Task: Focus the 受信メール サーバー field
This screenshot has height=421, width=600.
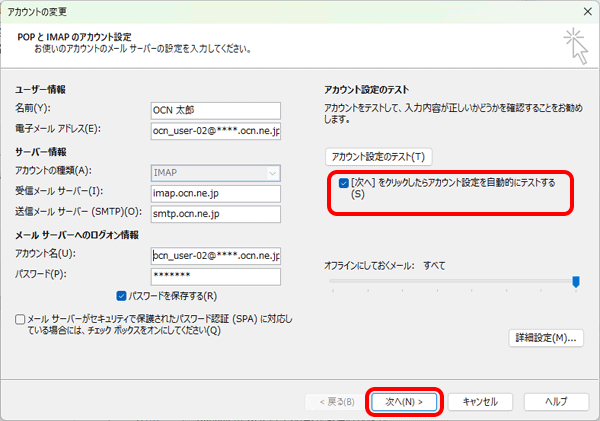Action: click(215, 192)
